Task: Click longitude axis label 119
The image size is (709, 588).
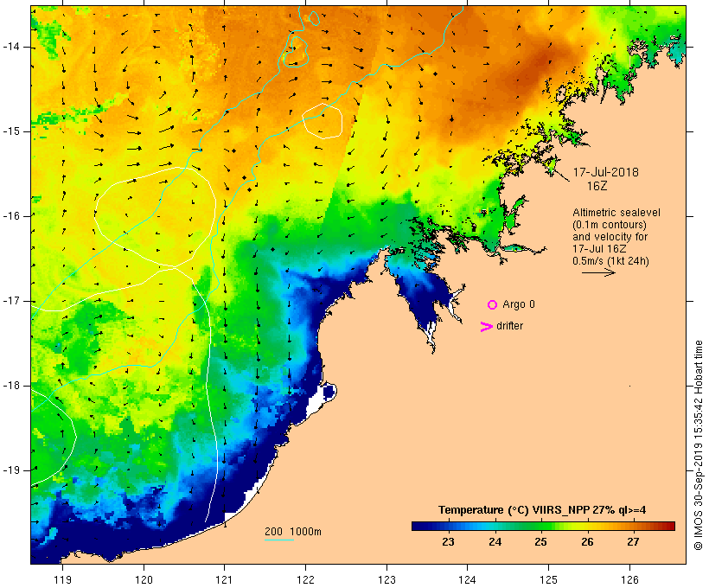Action: (62, 579)
